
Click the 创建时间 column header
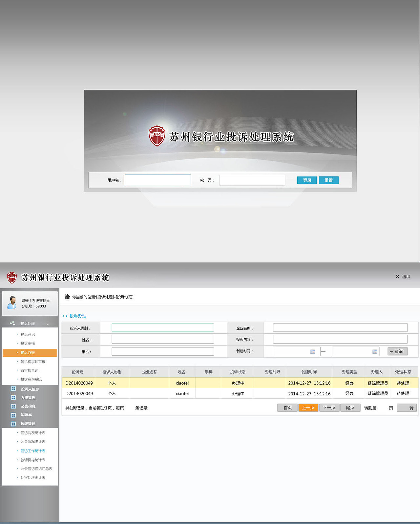pos(309,372)
